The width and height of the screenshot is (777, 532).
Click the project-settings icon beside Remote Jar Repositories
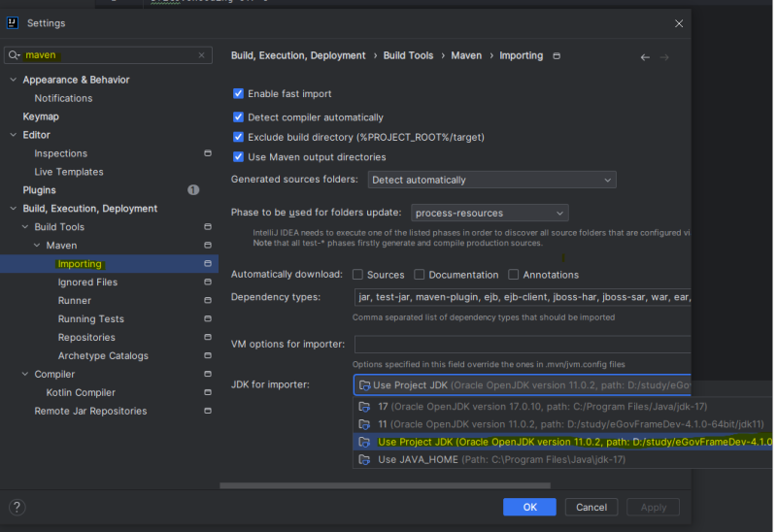tap(208, 410)
